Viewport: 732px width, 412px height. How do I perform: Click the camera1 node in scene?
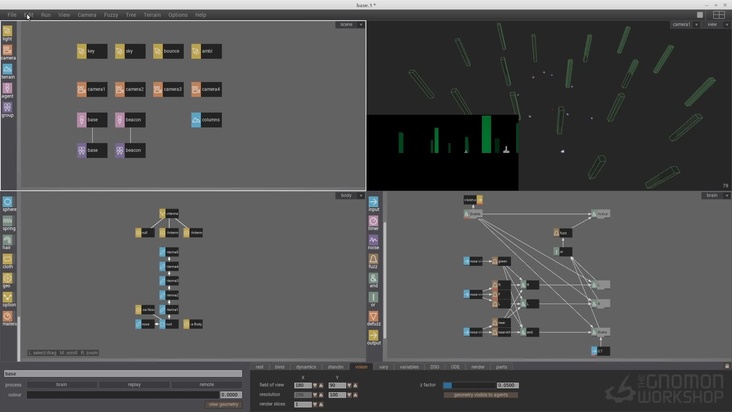(x=92, y=89)
